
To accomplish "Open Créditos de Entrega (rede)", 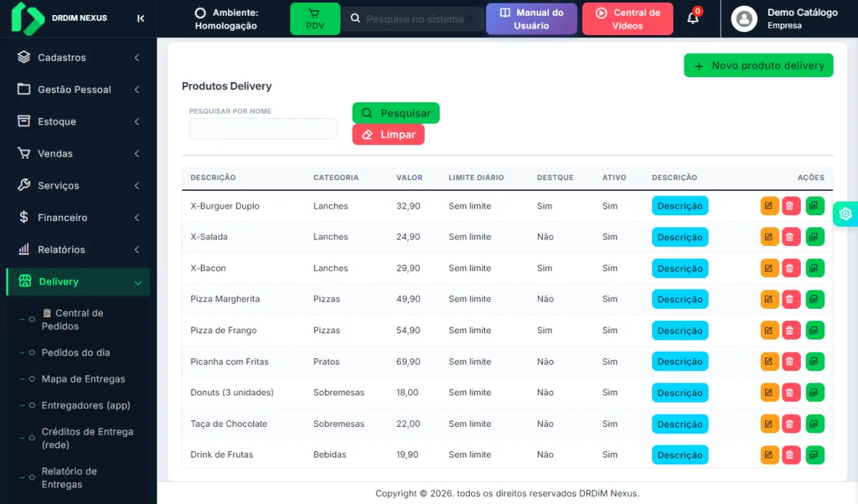I will (87, 438).
